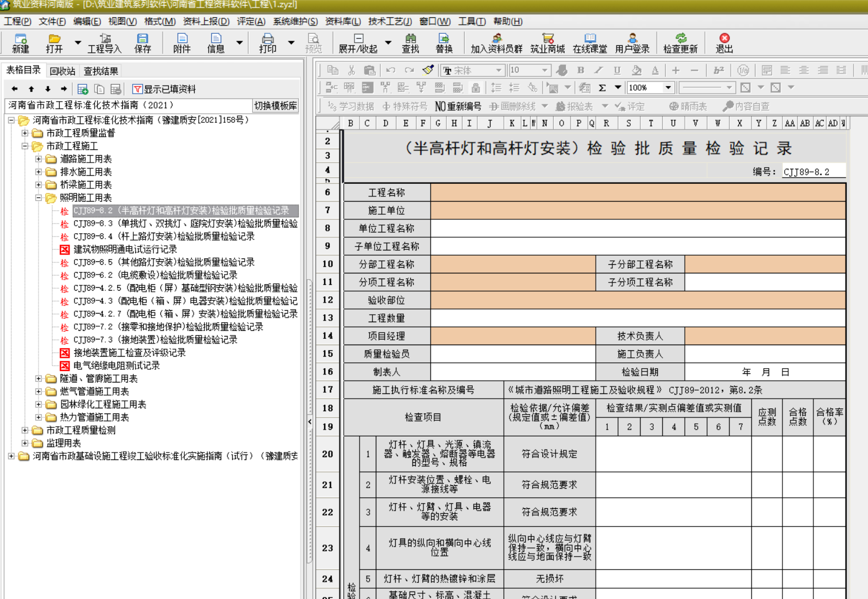Image resolution: width=868 pixels, height=599 pixels.
Task: Select CJJ89-6.2 (电缆敷设) record in tree
Action: 155,275
